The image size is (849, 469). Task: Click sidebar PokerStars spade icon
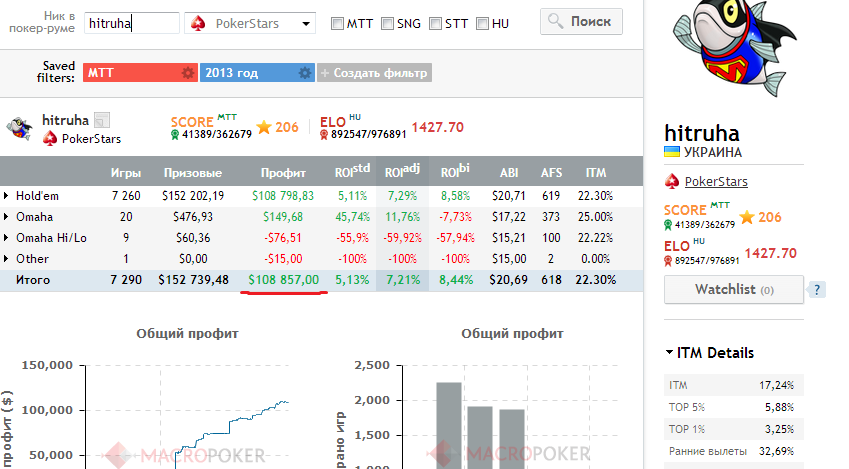point(671,181)
